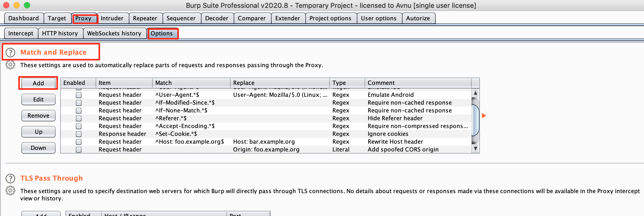Click the TLS Pass Through heading
644x216 pixels.
tap(51, 178)
